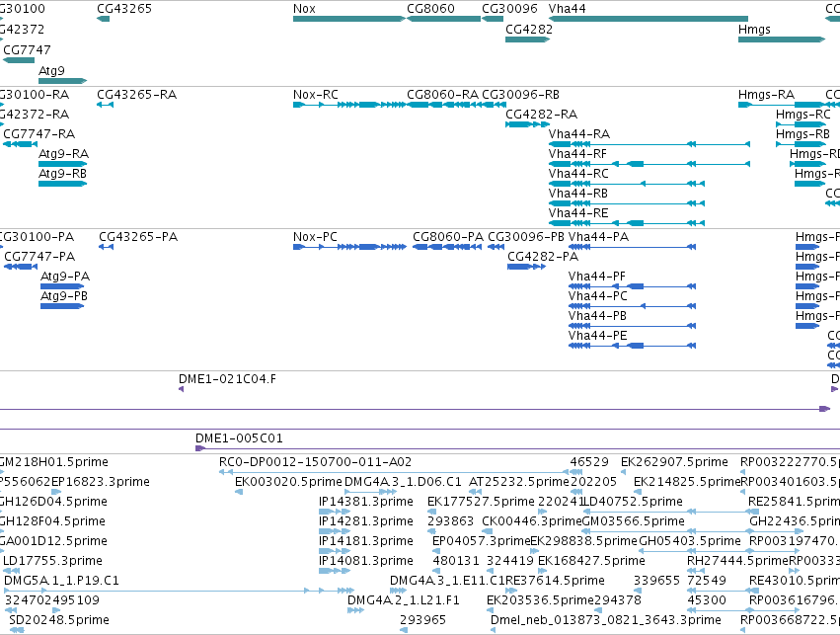Select the CG4282 gene label
840x635 pixels.
click(x=529, y=29)
